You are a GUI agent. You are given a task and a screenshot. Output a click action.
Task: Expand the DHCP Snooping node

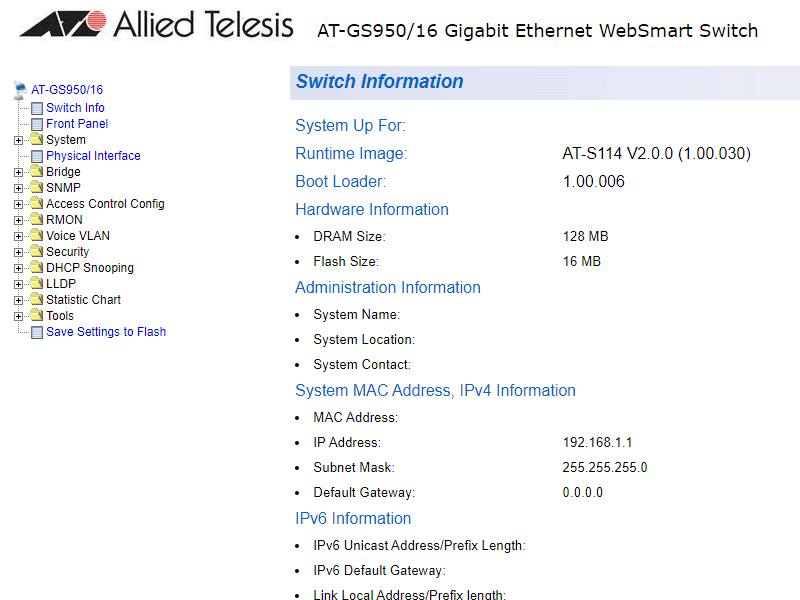[19, 268]
